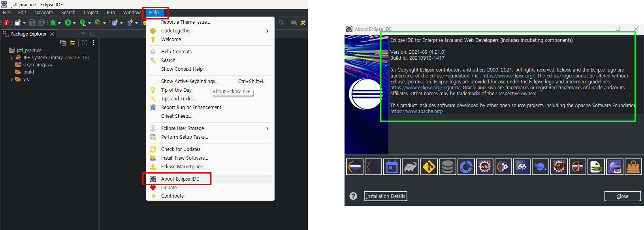
Task: Click the New wizard toolbar icon
Action: tap(17, 23)
